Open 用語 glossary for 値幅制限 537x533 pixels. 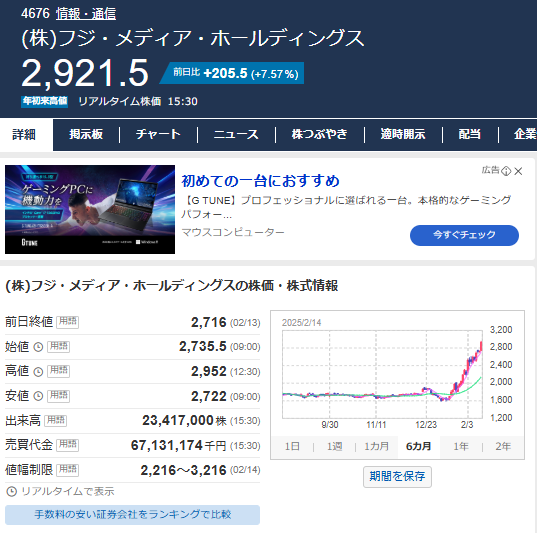67,470
